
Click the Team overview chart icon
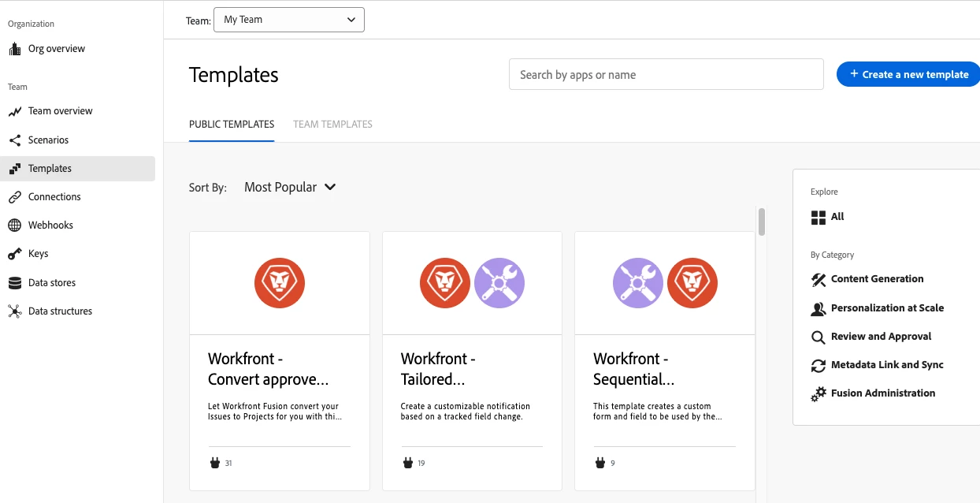(15, 111)
